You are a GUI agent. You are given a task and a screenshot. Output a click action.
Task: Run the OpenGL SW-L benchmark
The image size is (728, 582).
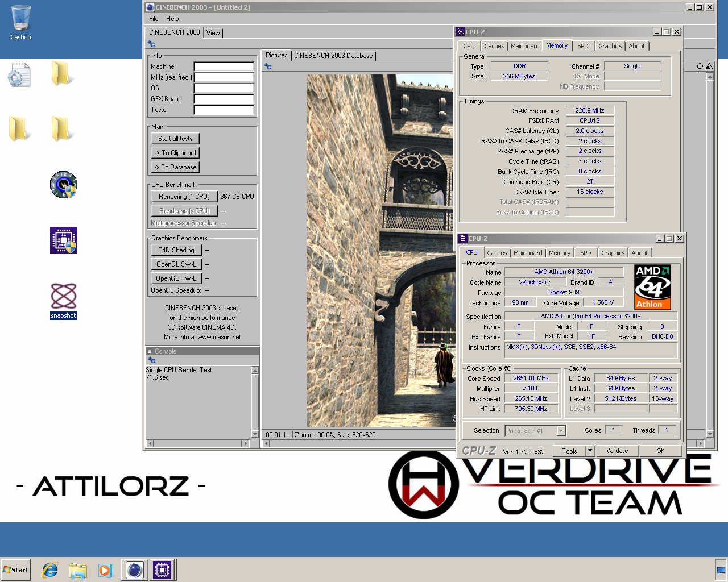point(176,264)
